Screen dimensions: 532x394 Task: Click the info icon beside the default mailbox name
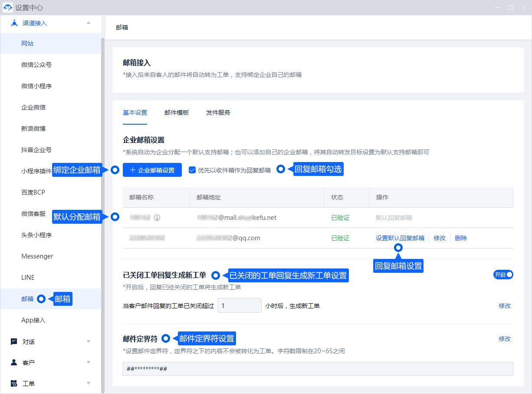157,218
